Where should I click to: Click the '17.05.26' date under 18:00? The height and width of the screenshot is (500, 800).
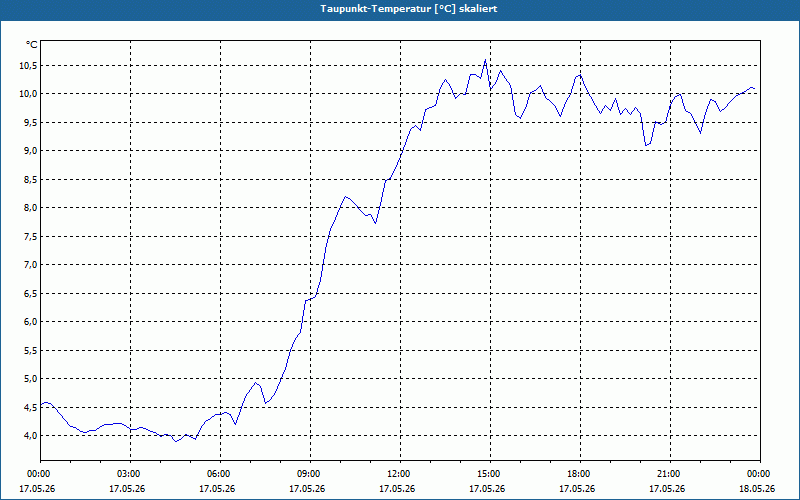[577, 489]
